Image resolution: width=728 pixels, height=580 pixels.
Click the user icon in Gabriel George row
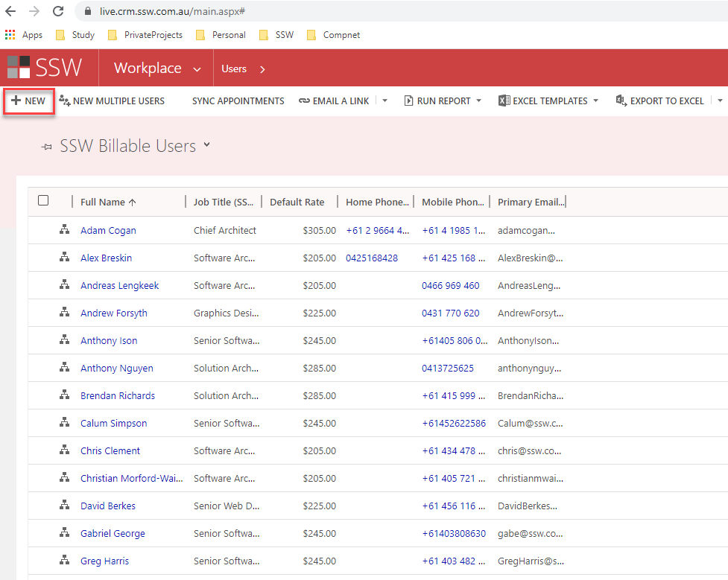pyautogui.click(x=65, y=532)
